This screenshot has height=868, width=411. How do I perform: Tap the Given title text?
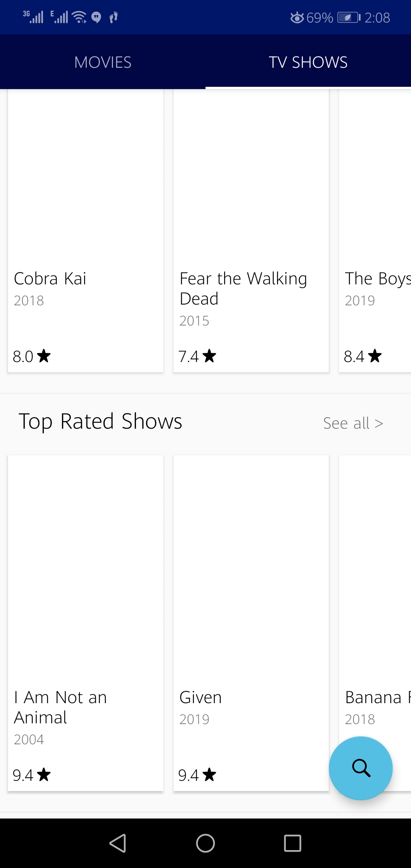[201, 697]
